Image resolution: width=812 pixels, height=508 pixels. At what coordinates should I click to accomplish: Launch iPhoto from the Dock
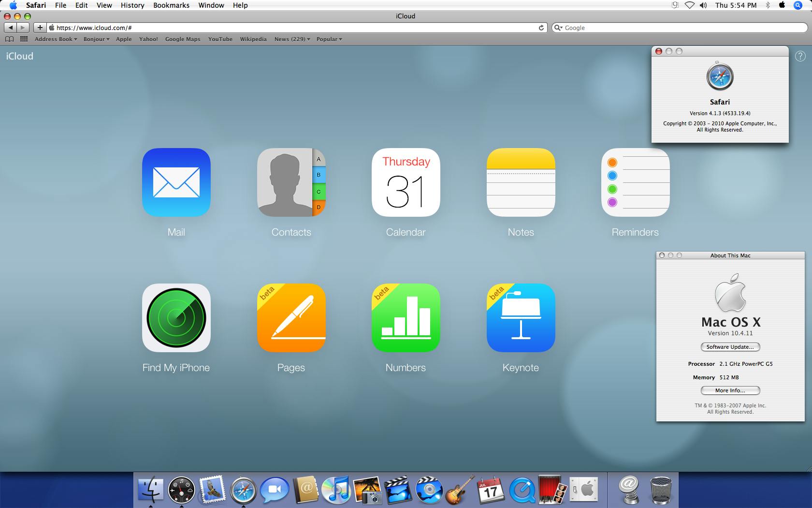[x=367, y=490]
